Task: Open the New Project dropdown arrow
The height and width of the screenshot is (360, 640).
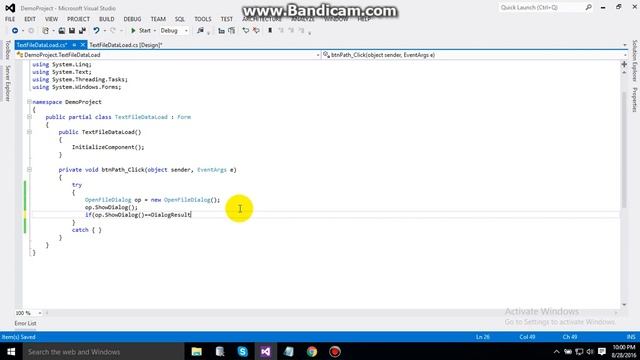Action: 53,31
